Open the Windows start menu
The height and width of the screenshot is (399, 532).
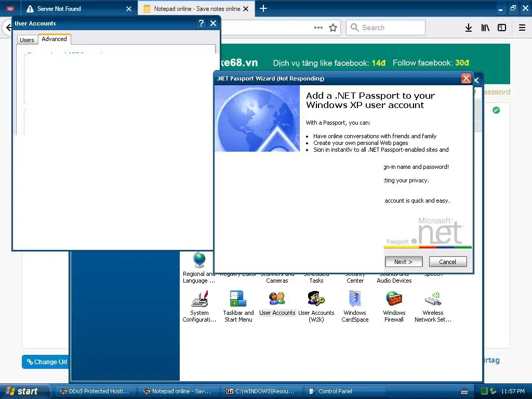(x=25, y=391)
